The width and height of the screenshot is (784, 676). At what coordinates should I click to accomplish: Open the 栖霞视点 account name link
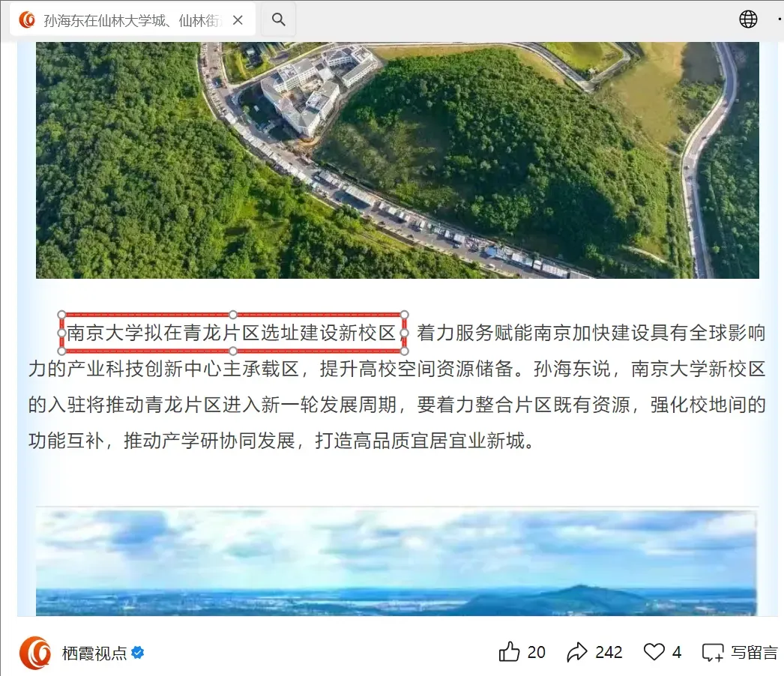(94, 653)
